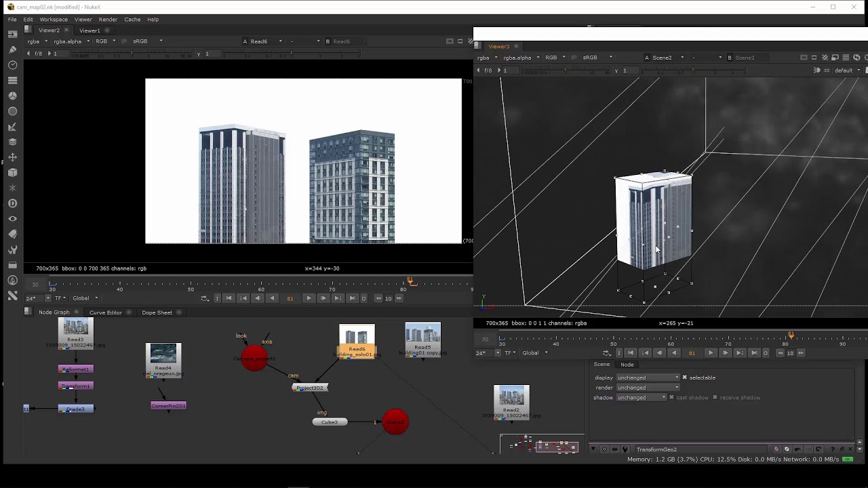Select the CornerPin2D1 node
868x488 pixels.
tap(168, 406)
